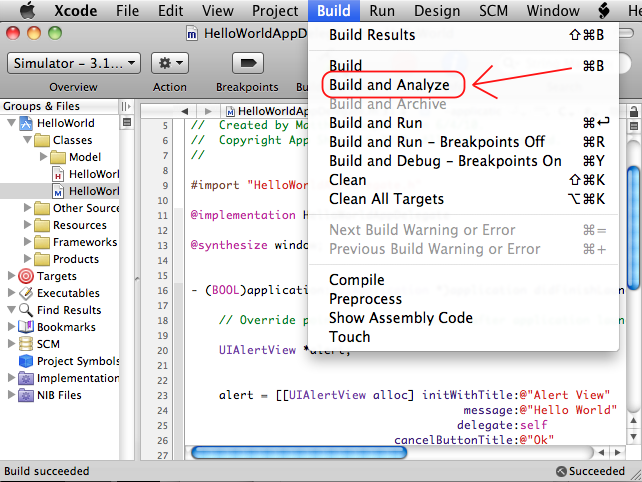Expand the Targets group
The image size is (642, 482).
(11, 276)
